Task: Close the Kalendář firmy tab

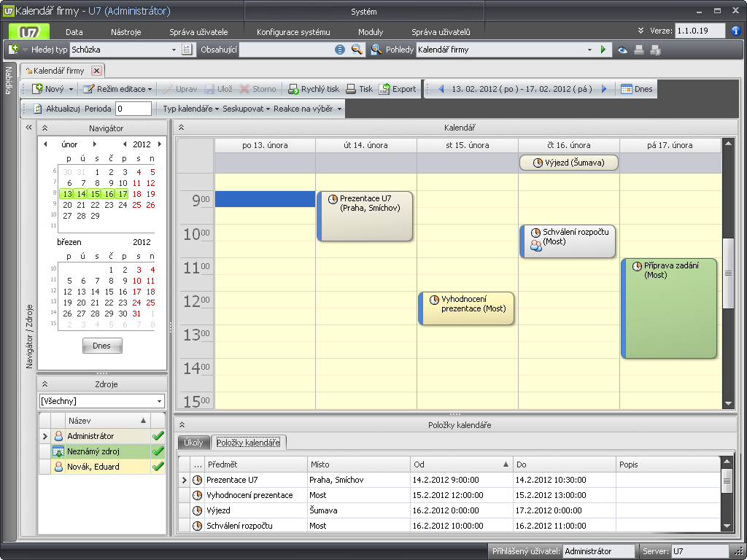Action: point(97,71)
